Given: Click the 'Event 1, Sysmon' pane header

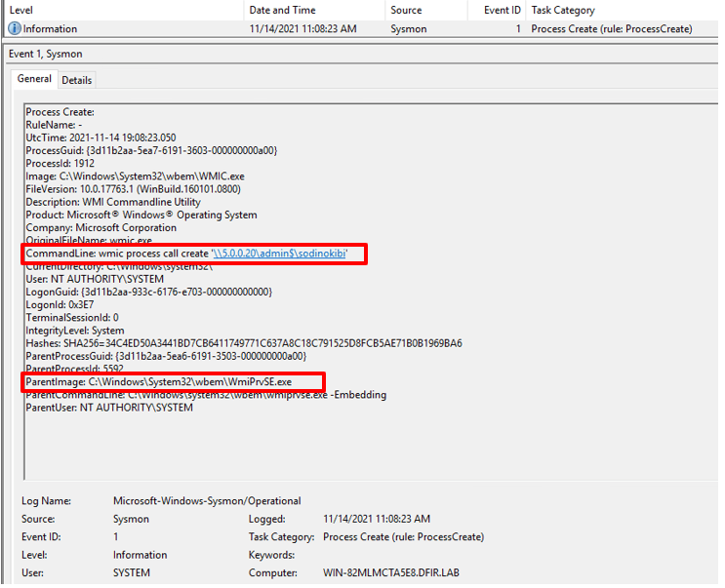Looking at the screenshot, I should 43,52.
